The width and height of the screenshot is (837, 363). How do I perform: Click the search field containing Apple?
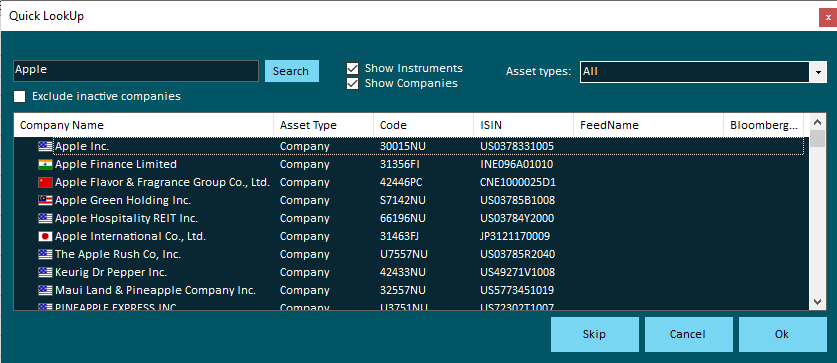pyautogui.click(x=136, y=70)
